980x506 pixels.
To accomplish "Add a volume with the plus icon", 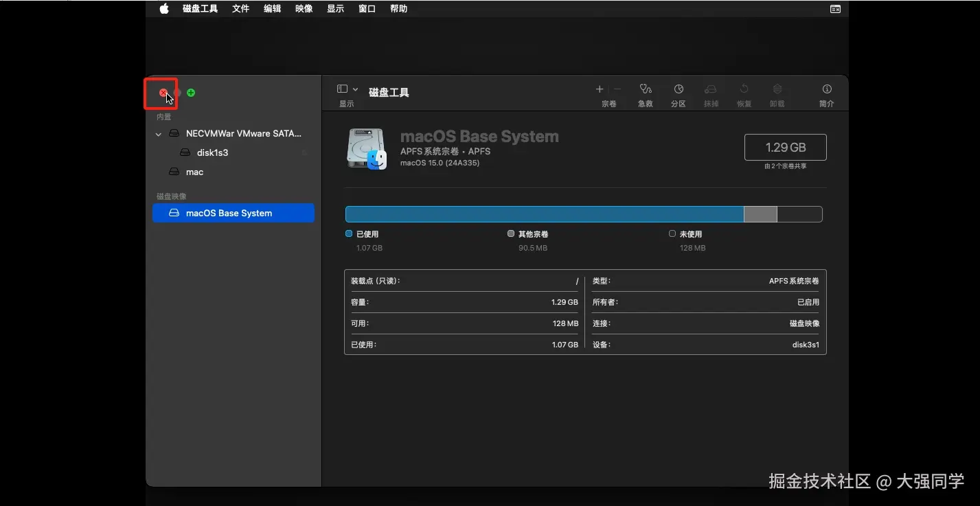I will (600, 89).
